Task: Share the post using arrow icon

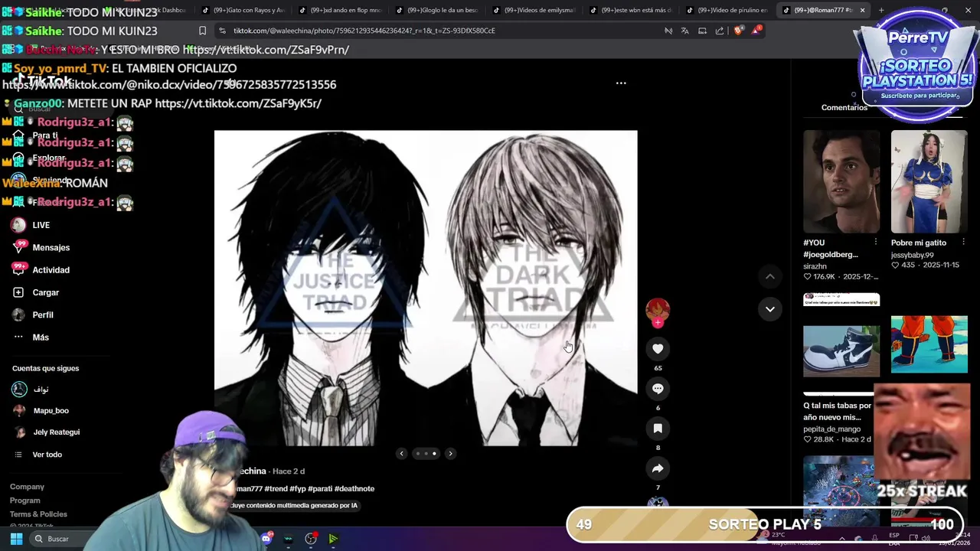Action: click(658, 468)
